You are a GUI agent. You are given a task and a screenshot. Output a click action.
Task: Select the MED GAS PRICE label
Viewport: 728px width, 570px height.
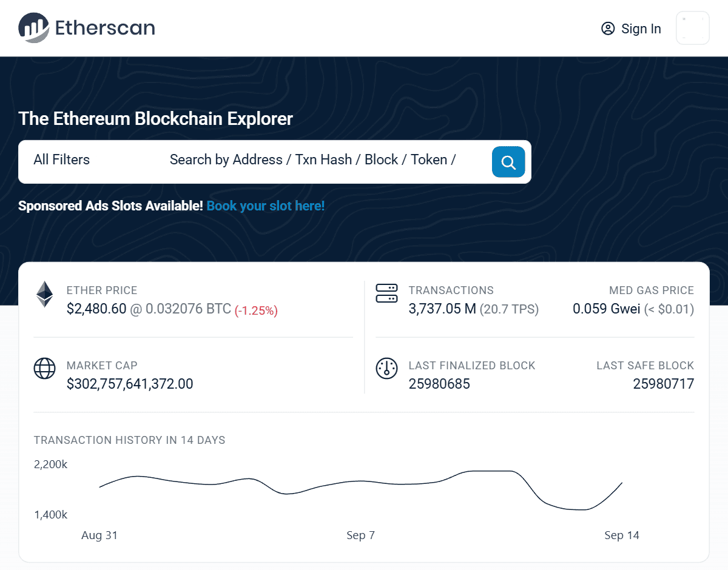652,290
